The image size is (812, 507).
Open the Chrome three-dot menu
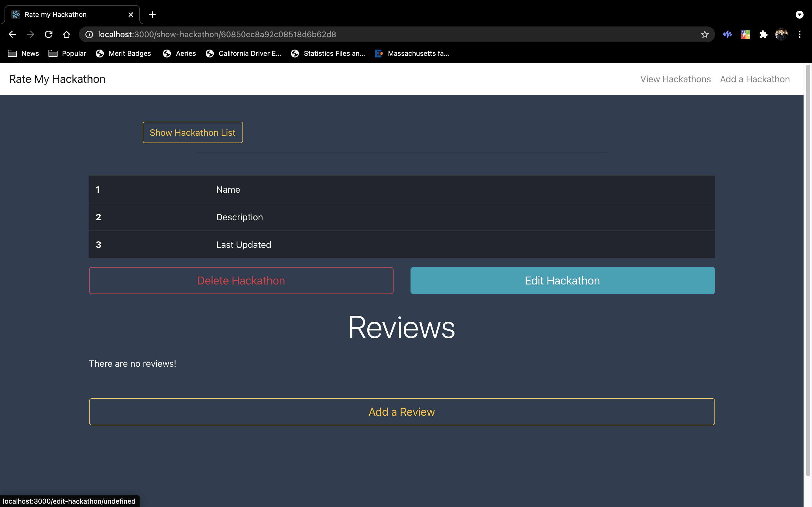[800, 34]
